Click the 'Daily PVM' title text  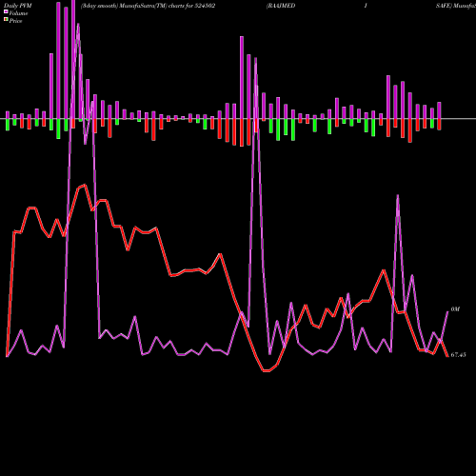pos(18,6)
